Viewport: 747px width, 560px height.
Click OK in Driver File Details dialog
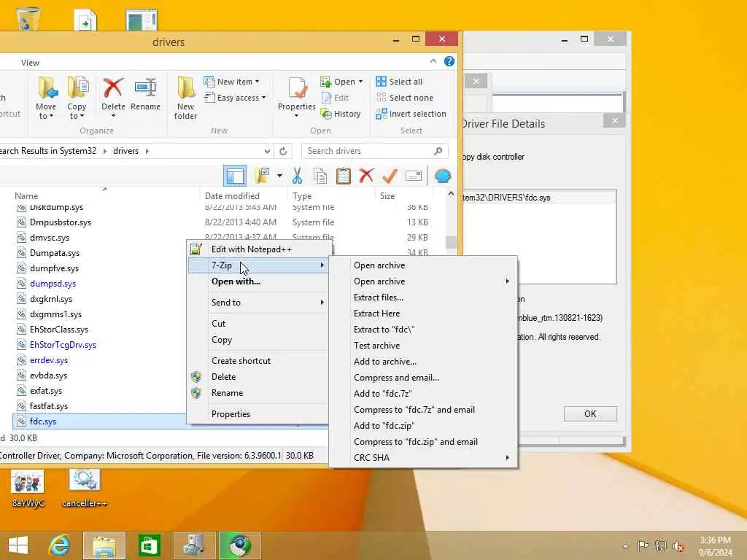coord(590,414)
